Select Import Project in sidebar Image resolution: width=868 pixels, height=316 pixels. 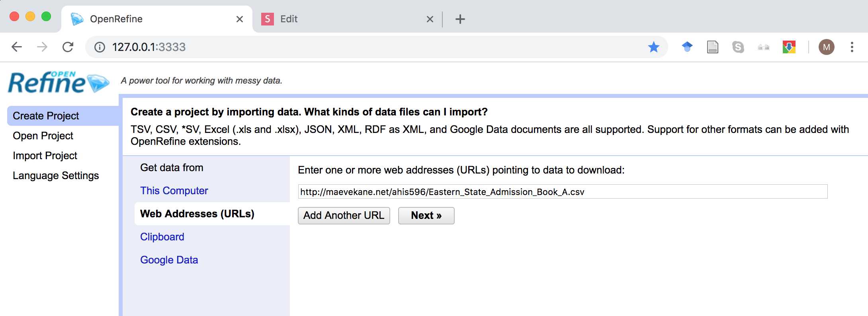click(45, 156)
